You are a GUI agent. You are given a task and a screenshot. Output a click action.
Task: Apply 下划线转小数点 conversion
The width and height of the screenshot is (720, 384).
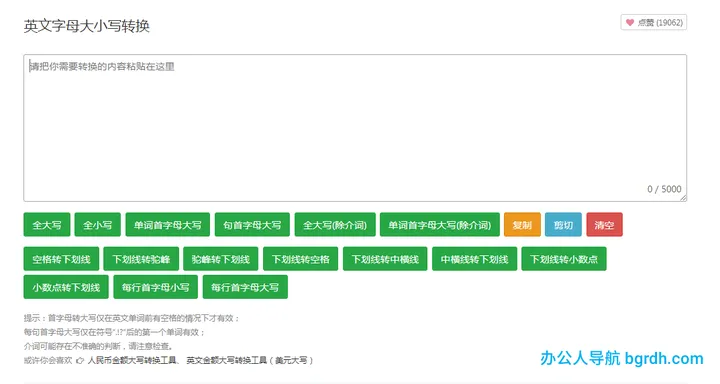[x=564, y=259]
